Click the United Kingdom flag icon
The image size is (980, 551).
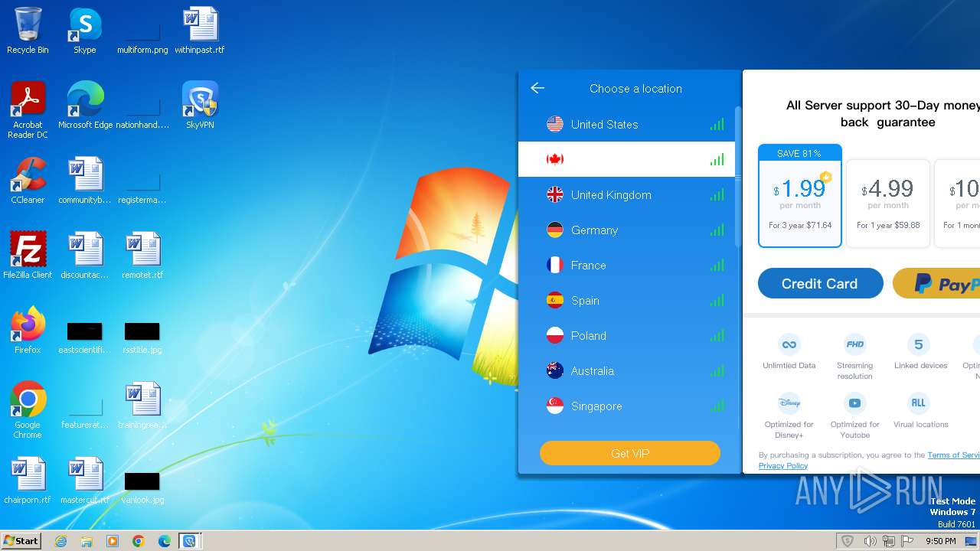click(x=555, y=194)
